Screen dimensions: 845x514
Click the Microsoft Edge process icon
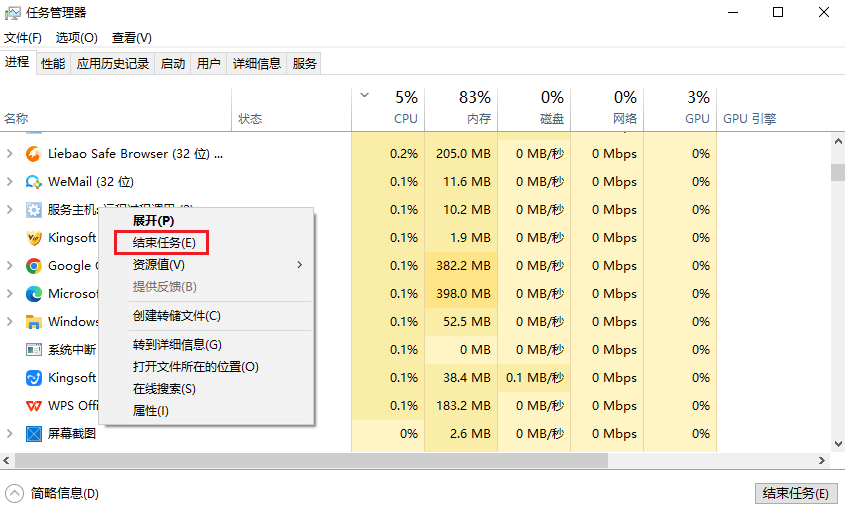point(34,294)
